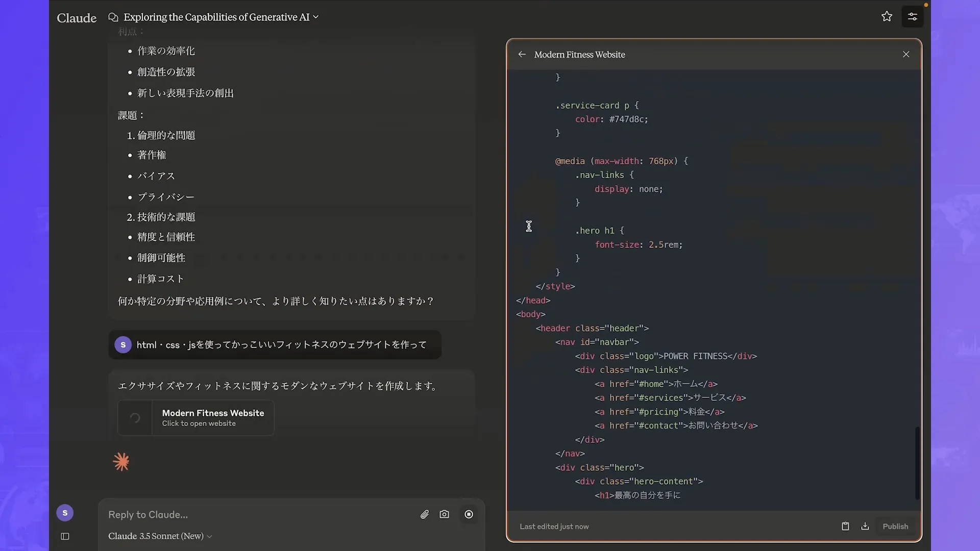The height and width of the screenshot is (551, 980).
Task: Click the 'S' user avatar
Action: 65,513
